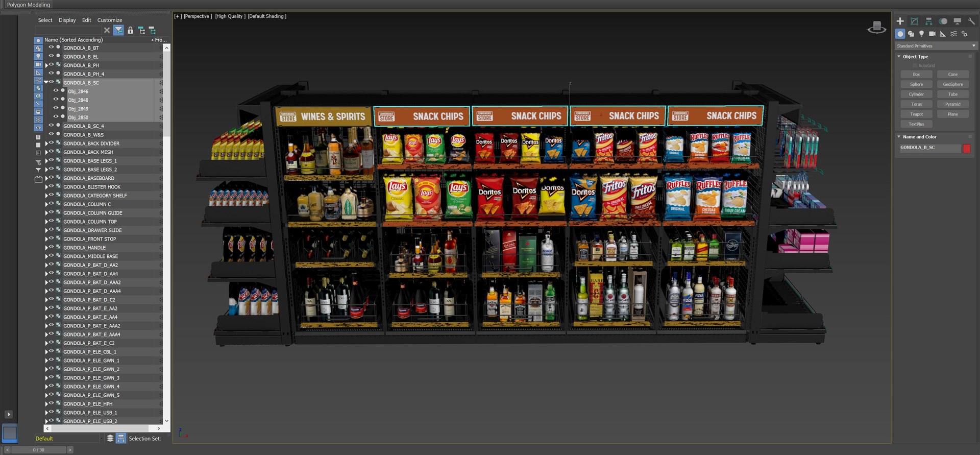Click the second teal hierarchy icon after lock
Image resolution: width=980 pixels, height=455 pixels.
pos(152,31)
